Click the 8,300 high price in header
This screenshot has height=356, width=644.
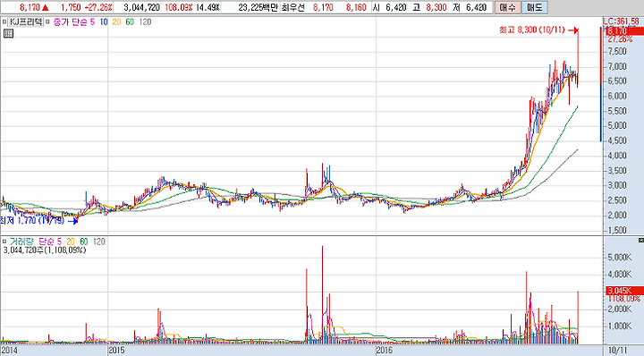[436, 7]
